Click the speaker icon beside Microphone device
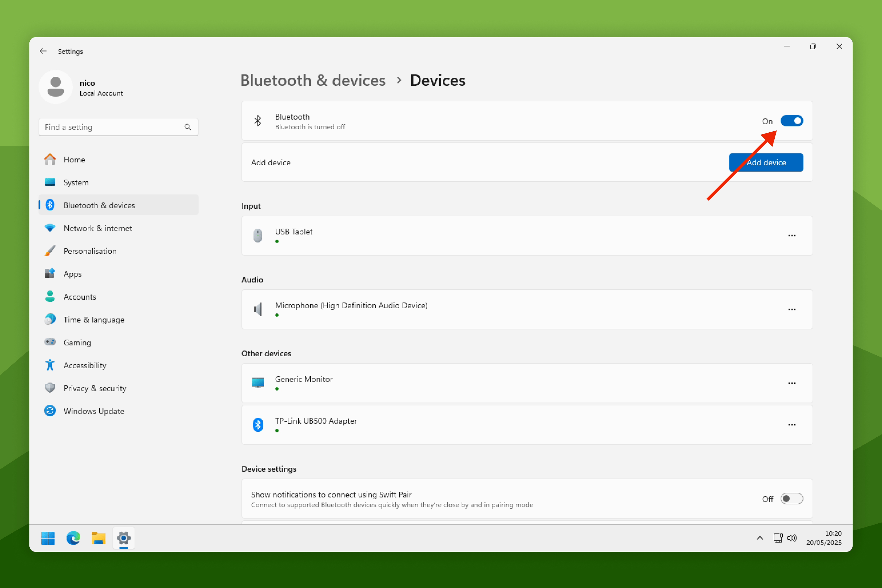This screenshot has height=588, width=882. [258, 309]
